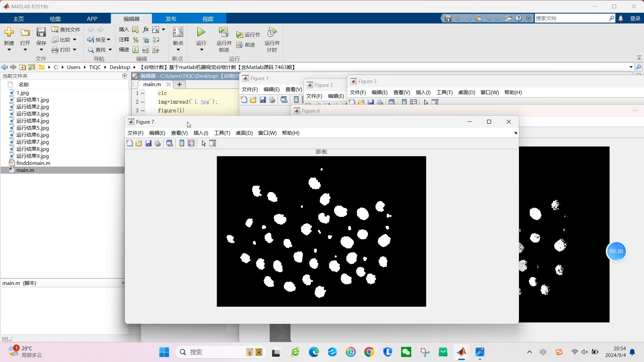Click Run and Advance (运行并前进) icon
This screenshot has width=644, height=362.
coord(223,33)
